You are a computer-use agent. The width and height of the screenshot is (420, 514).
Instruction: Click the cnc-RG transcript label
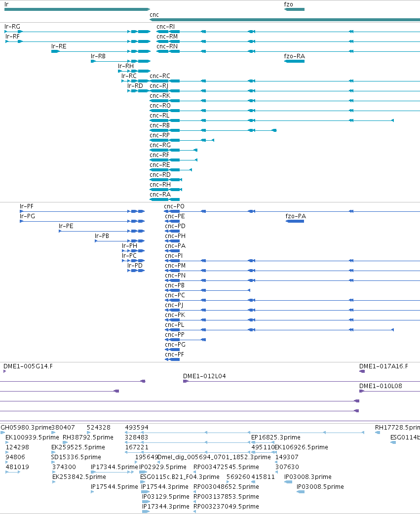(160, 145)
